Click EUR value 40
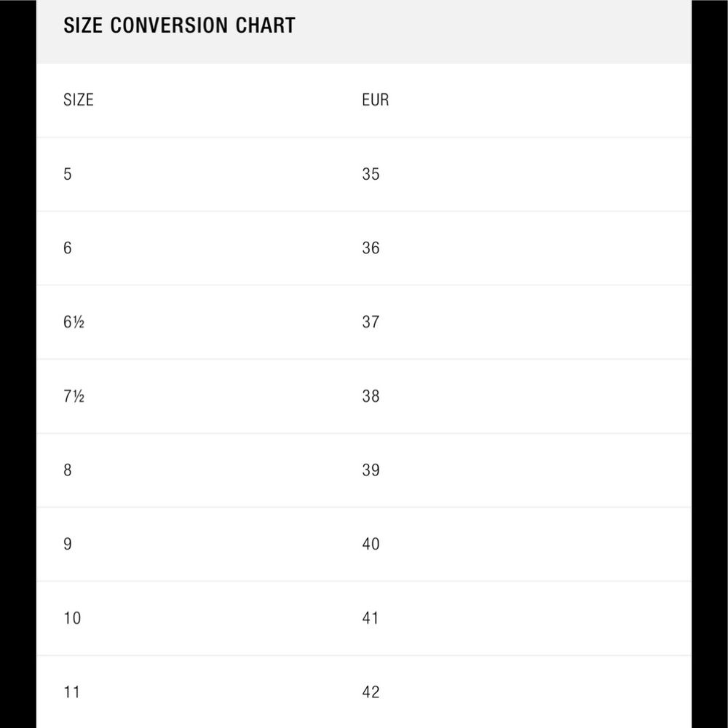Viewport: 728px width, 728px height. click(371, 544)
